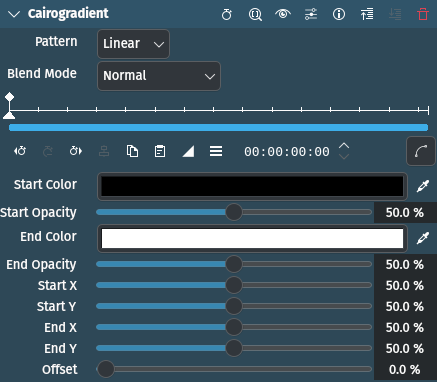Move the Cairogradient effect up
The image size is (437, 382).
point(367,14)
